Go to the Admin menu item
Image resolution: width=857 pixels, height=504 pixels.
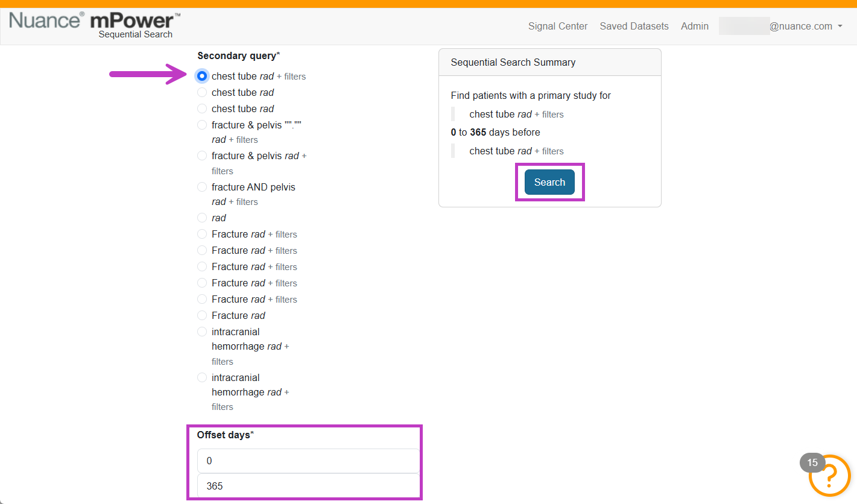coord(695,26)
